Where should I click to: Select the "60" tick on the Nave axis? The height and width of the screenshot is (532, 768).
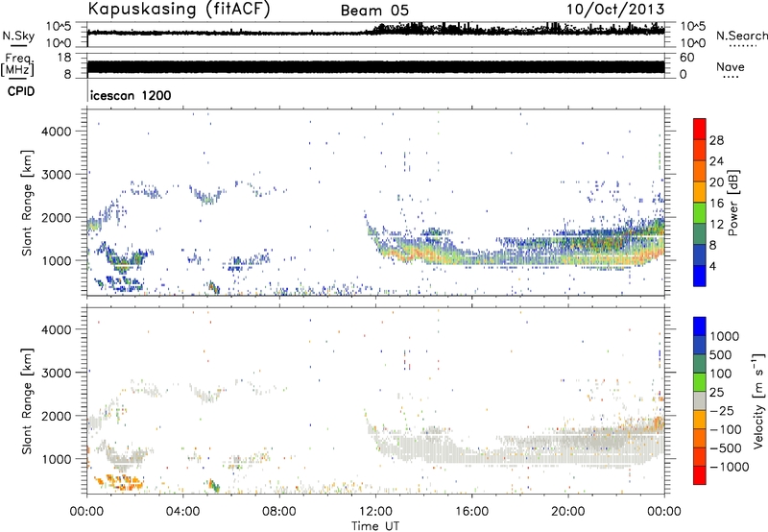[x=687, y=58]
